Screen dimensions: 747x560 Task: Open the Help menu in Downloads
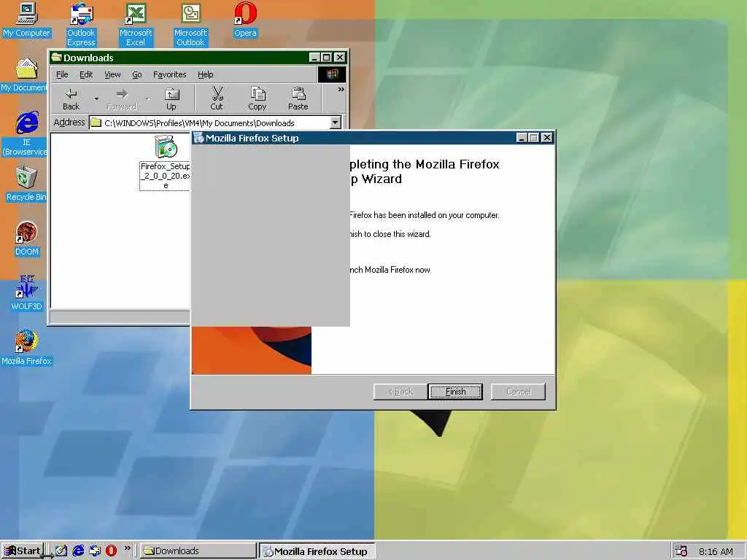pyautogui.click(x=205, y=75)
